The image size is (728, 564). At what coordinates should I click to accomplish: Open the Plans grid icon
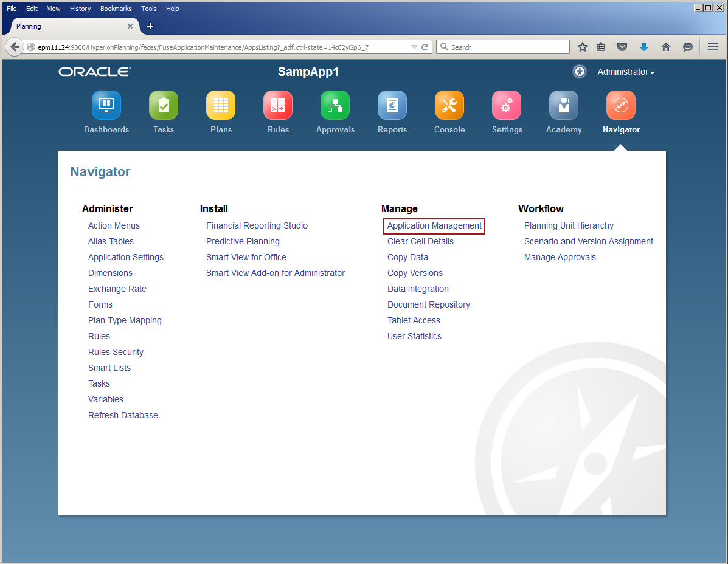tap(221, 105)
